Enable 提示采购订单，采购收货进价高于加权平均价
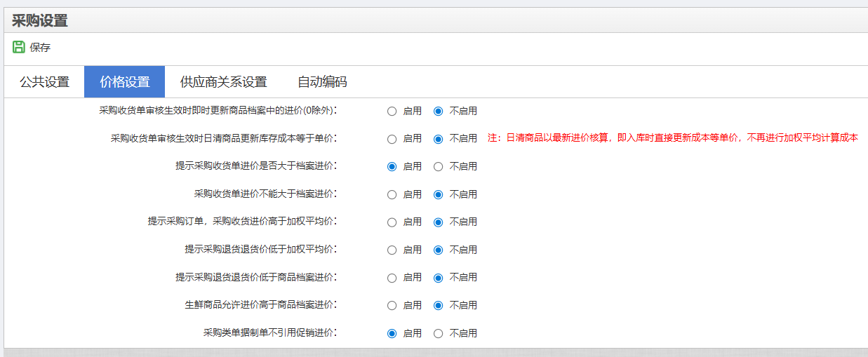868x357 pixels. coord(392,222)
